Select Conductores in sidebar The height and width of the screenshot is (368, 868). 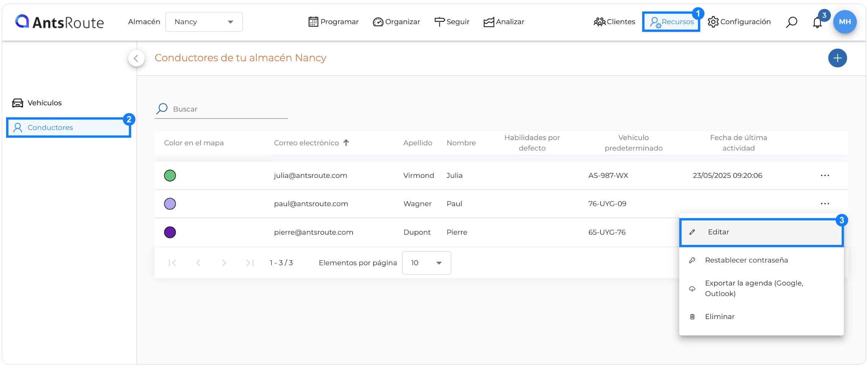click(x=68, y=127)
